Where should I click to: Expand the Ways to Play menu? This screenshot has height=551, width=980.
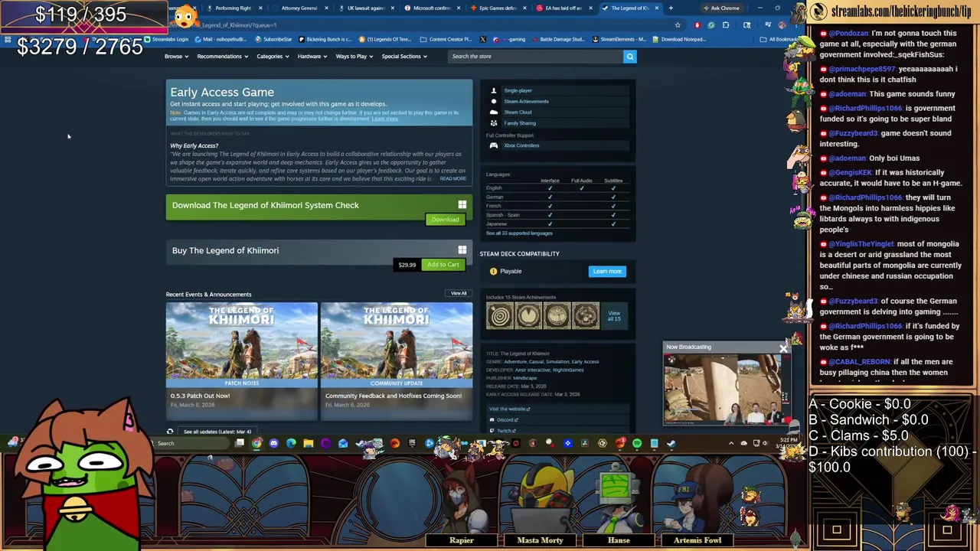click(x=354, y=56)
